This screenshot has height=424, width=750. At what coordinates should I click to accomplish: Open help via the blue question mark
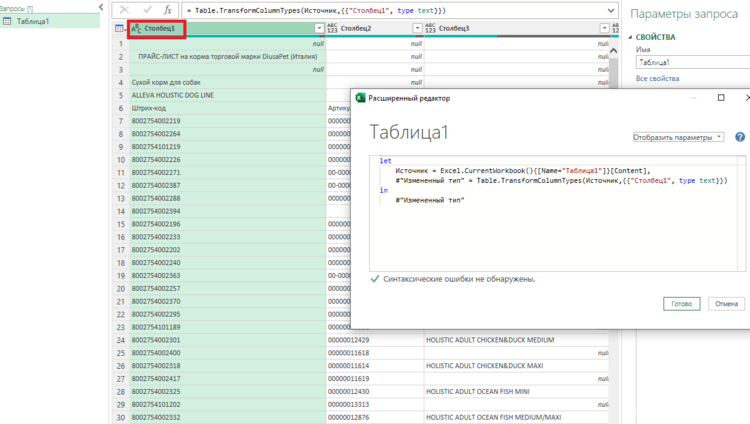(740, 137)
